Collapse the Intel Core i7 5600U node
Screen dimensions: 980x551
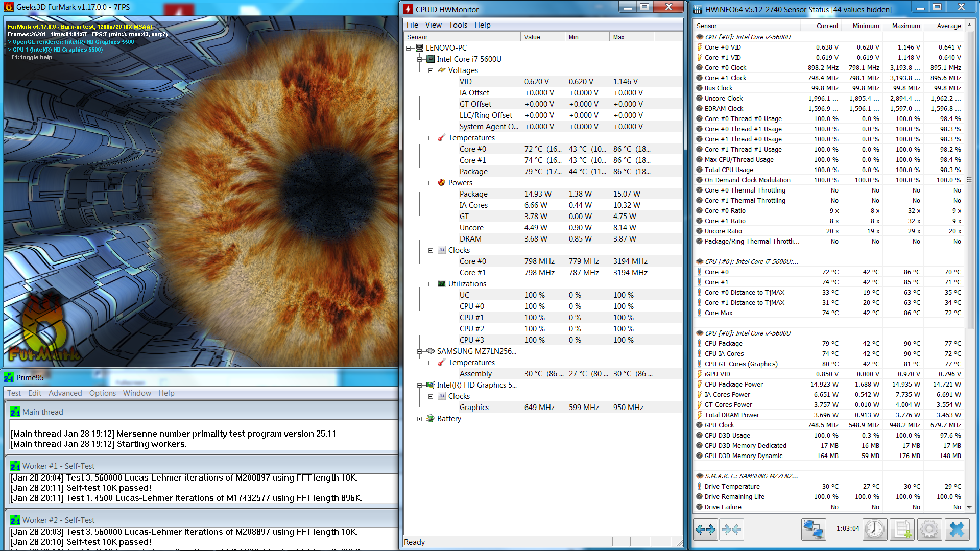click(419, 59)
